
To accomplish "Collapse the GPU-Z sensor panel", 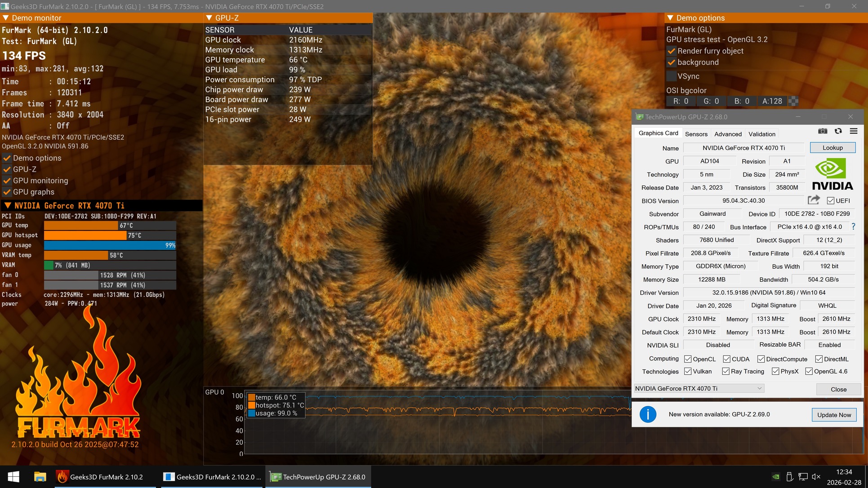I will click(209, 18).
